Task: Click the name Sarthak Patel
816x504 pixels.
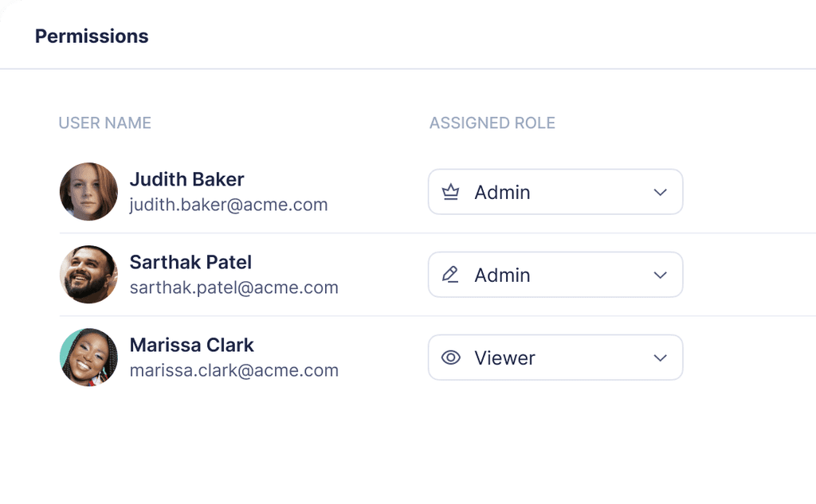Action: pos(190,262)
